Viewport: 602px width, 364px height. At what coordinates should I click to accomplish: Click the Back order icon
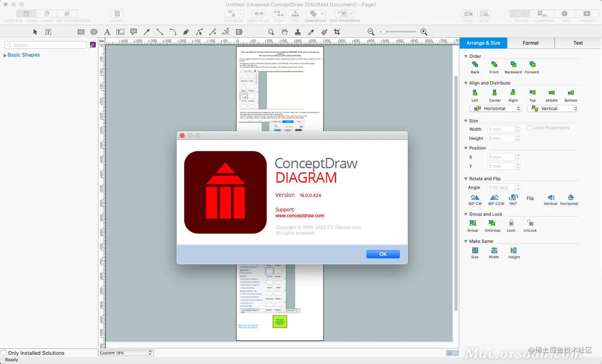(475, 64)
